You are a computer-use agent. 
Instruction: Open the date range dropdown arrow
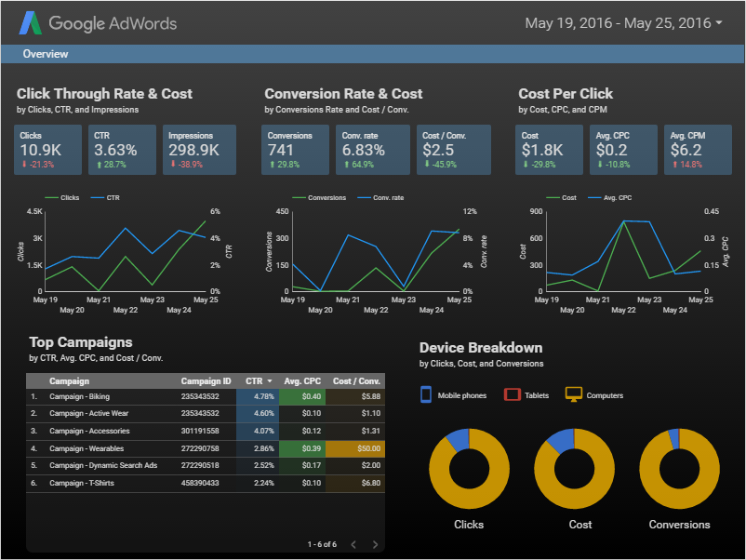(x=719, y=22)
